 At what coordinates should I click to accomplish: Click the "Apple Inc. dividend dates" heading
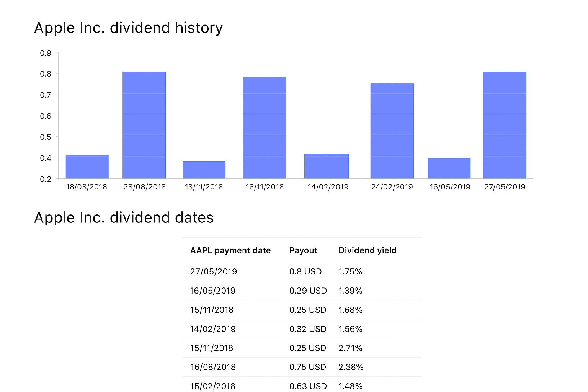124,217
